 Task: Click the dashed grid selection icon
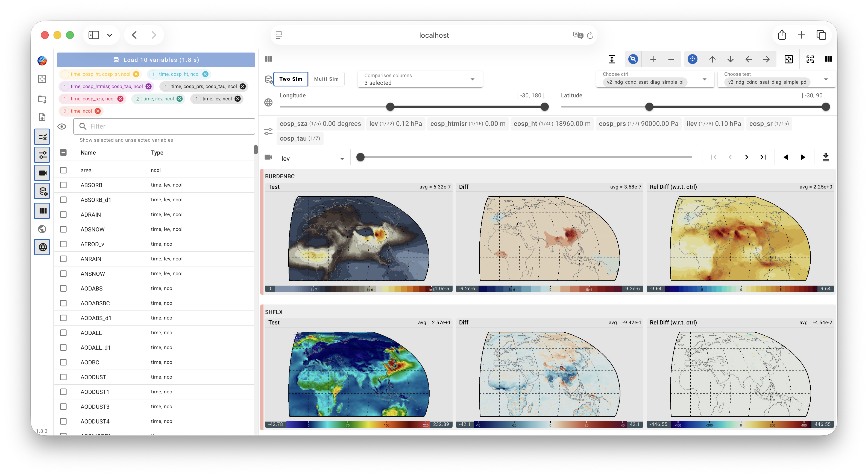(x=810, y=59)
